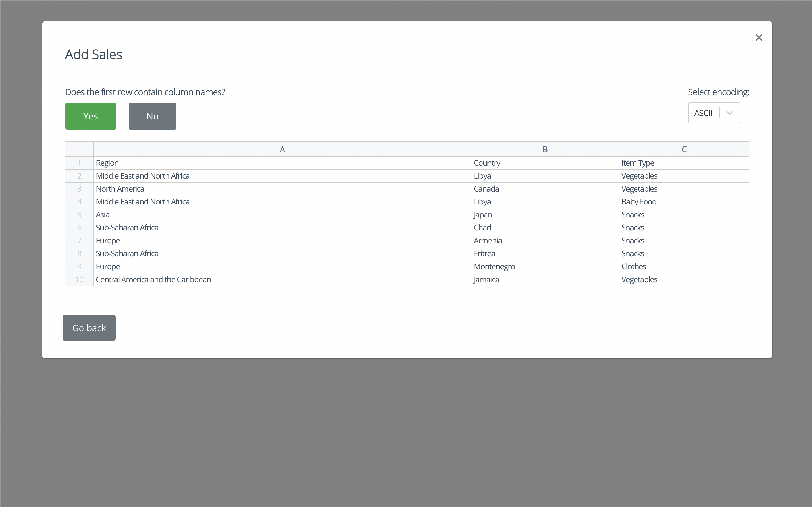Click the Asia cell in row 5
This screenshot has height=507, width=812.
tap(282, 215)
